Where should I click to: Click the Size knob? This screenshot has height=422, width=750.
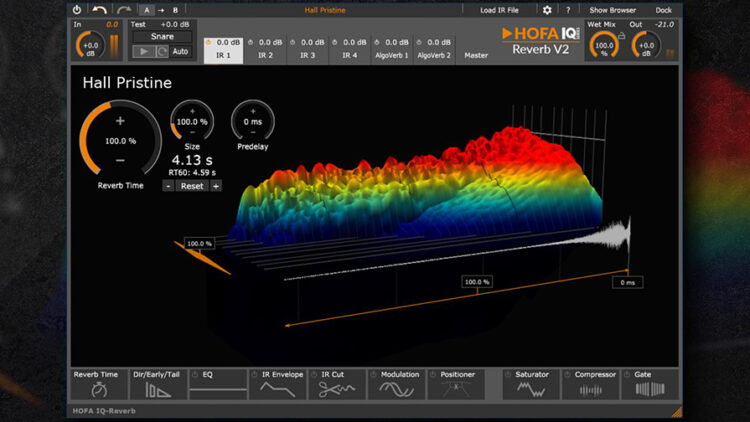[192, 122]
